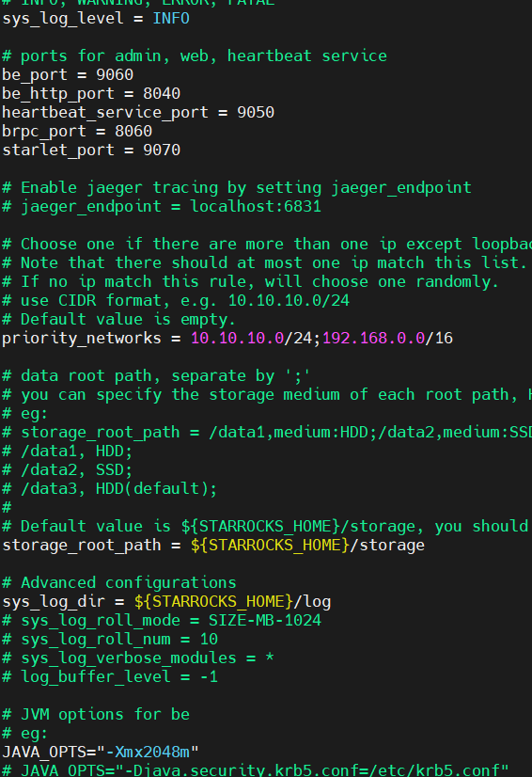Click the 'data root path' comment line

click(x=157, y=376)
